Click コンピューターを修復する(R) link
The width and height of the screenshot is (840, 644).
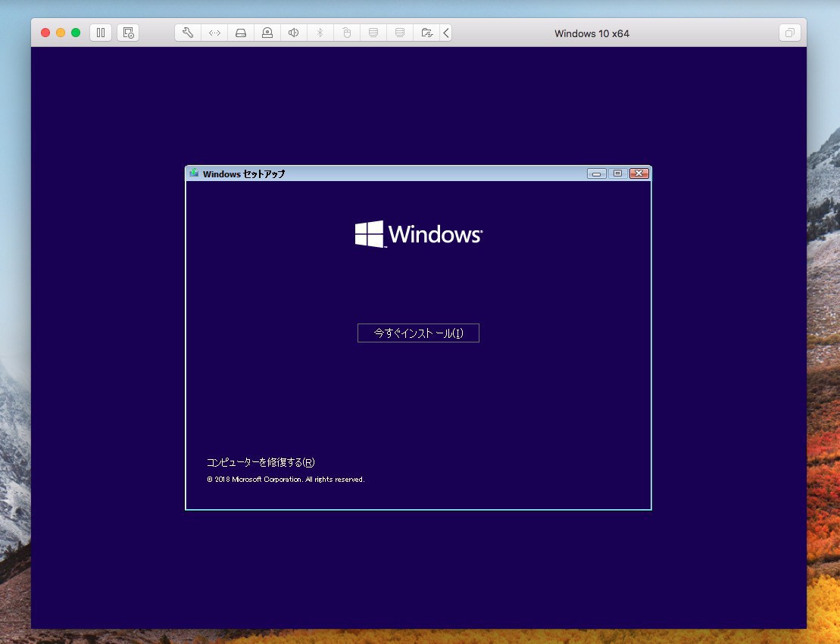261,462
